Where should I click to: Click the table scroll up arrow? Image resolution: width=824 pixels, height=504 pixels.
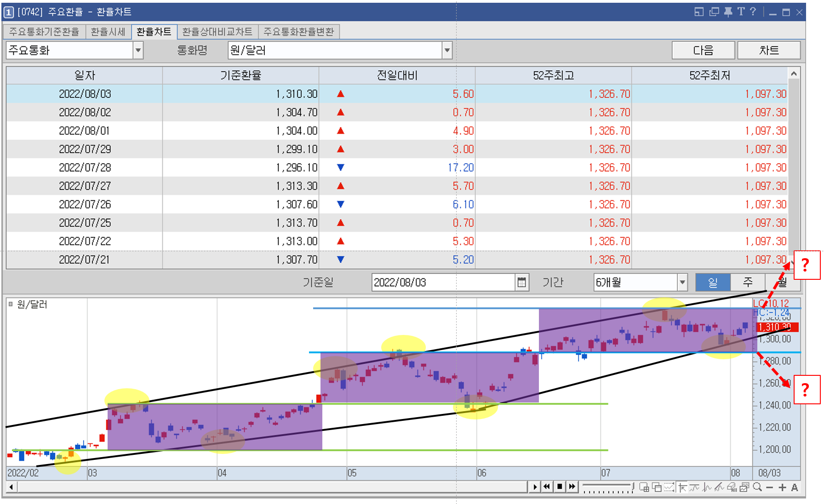tap(794, 74)
